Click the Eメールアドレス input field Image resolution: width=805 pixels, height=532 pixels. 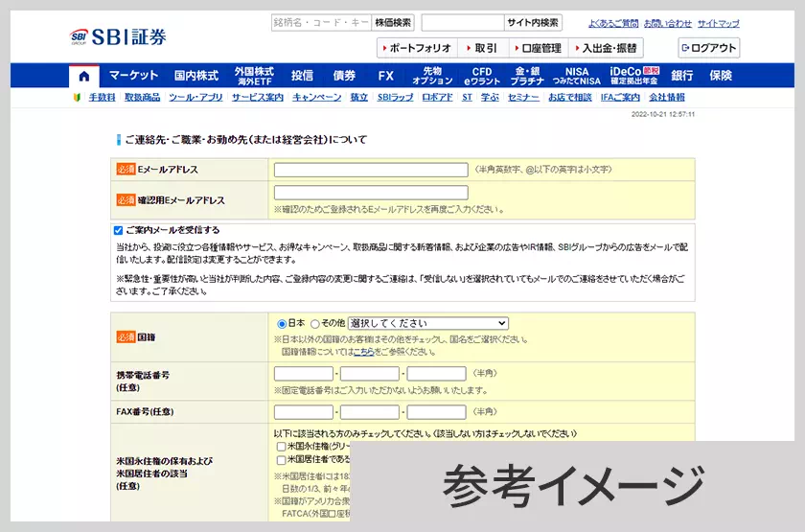(371, 170)
